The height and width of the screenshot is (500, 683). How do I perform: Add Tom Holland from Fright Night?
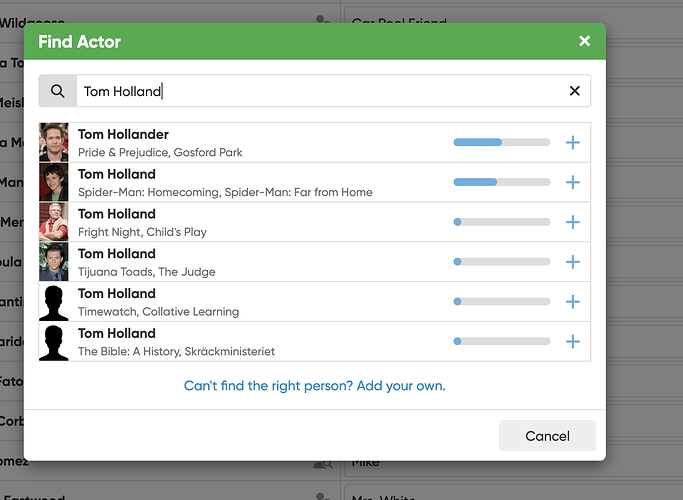point(573,222)
